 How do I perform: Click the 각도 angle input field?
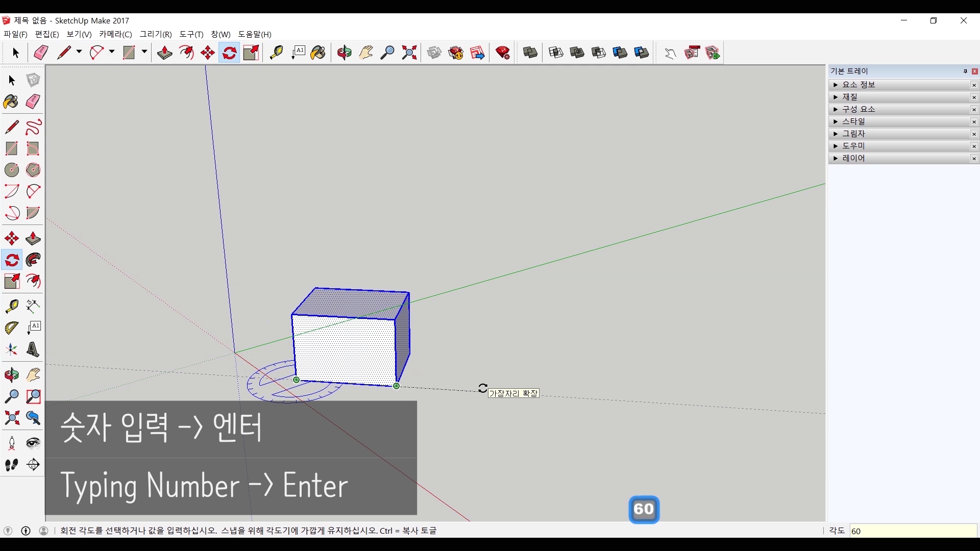coord(913,531)
